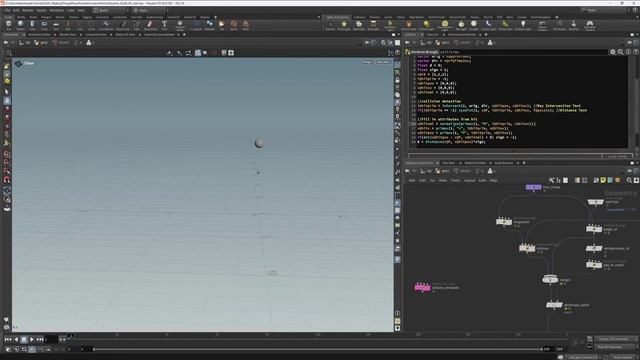
Task: Open the Keys/Channels dropdown at bottom right
Action: tap(617, 339)
